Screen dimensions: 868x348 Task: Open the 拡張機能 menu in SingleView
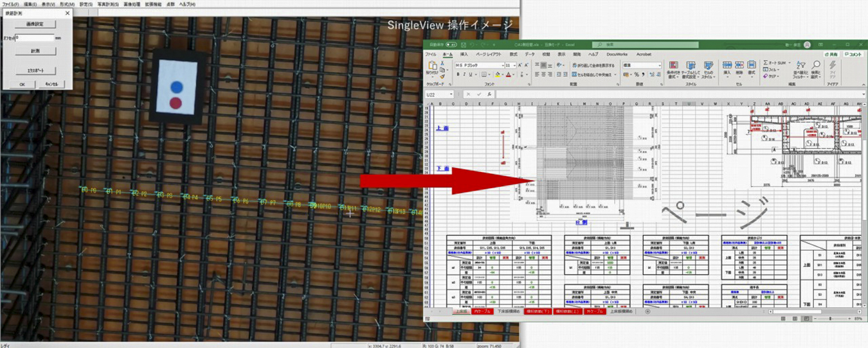pos(152,4)
